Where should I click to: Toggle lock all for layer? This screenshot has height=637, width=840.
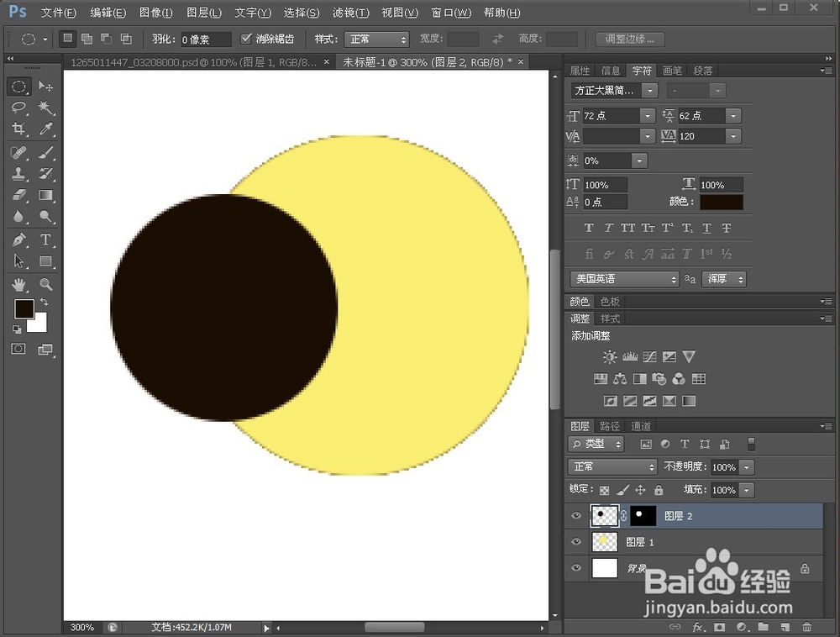[659, 490]
